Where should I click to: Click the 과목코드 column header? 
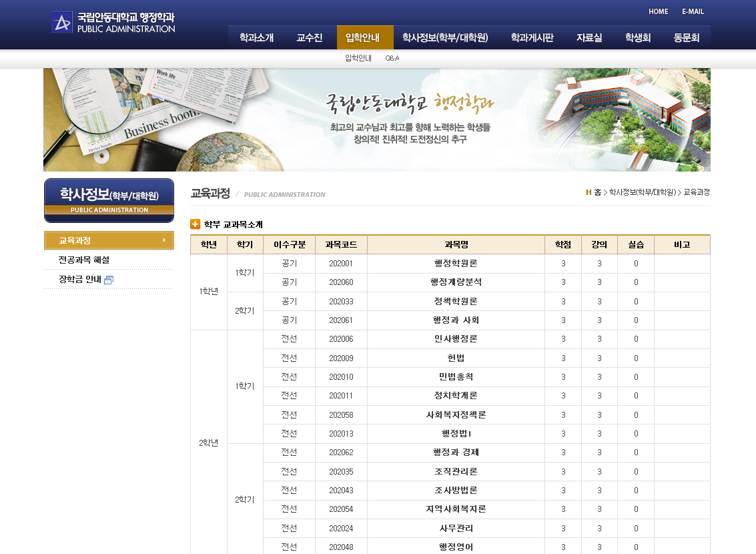tap(341, 244)
